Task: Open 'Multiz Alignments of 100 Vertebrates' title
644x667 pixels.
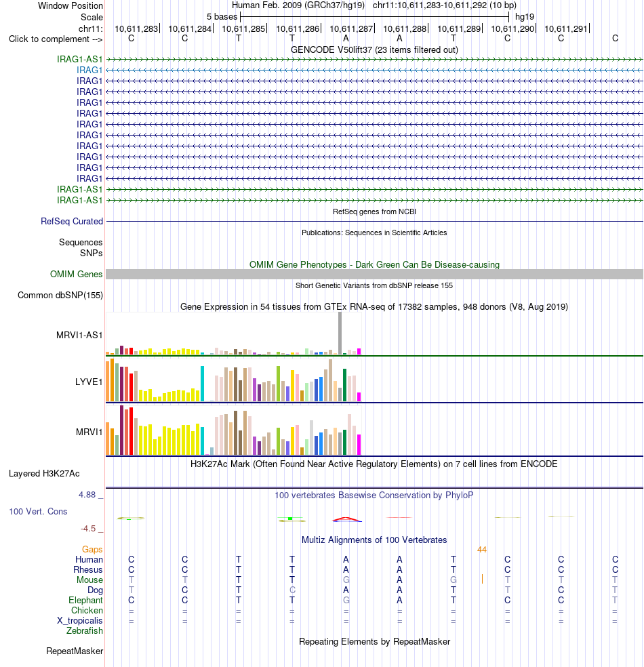Action: tap(374, 540)
